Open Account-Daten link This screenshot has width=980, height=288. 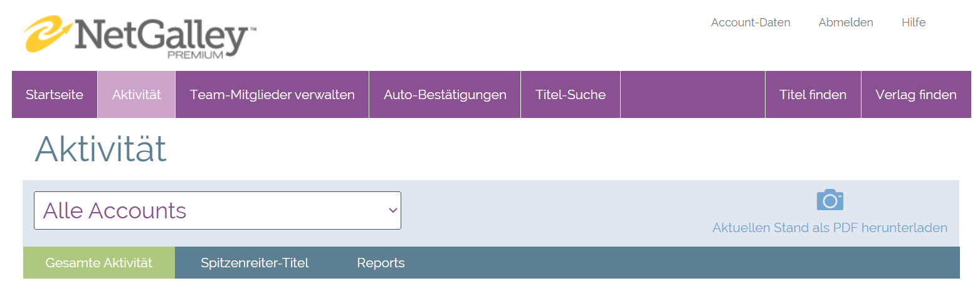tap(751, 23)
